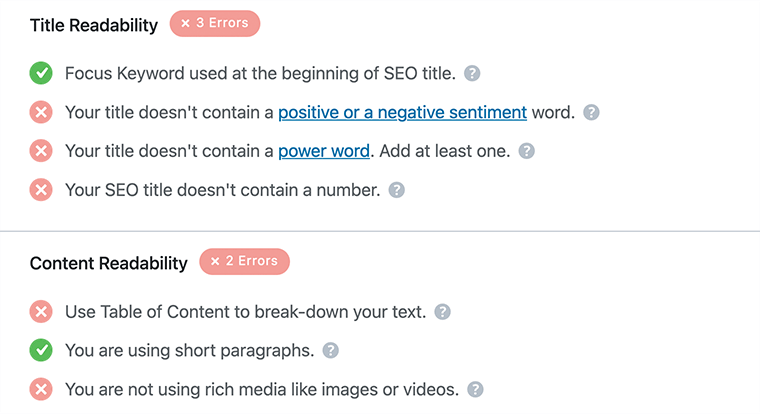The width and height of the screenshot is (760, 414).
Task: Show help for rich media check
Action: click(476, 389)
